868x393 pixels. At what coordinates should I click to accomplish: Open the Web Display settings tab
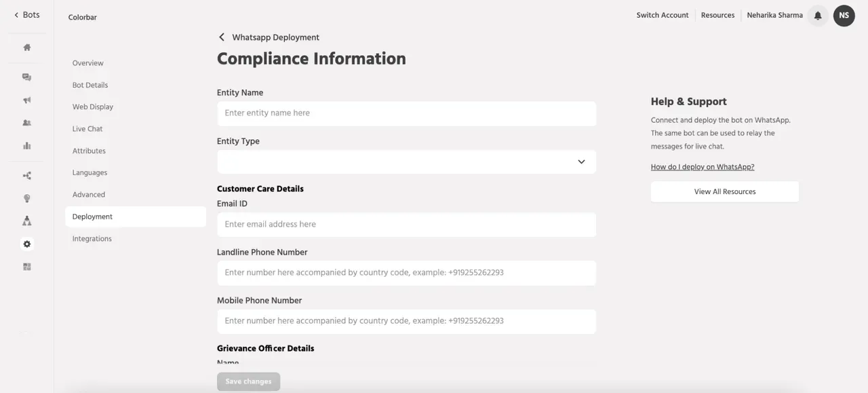point(93,107)
